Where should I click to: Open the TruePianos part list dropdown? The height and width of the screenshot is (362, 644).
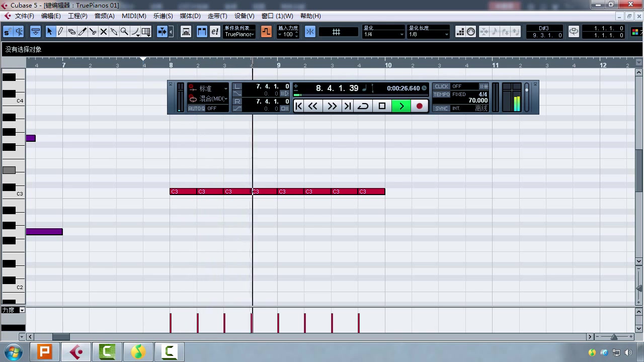point(239,34)
